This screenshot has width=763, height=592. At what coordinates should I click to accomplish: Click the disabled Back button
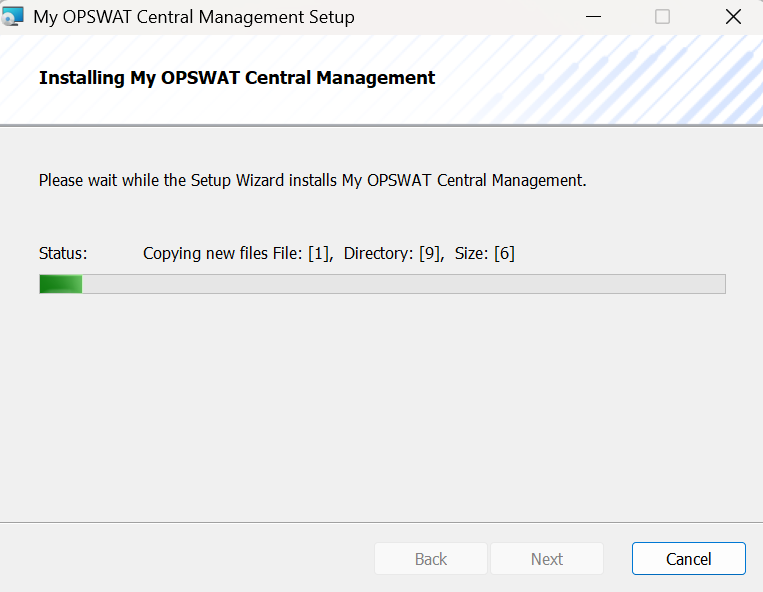(431, 558)
